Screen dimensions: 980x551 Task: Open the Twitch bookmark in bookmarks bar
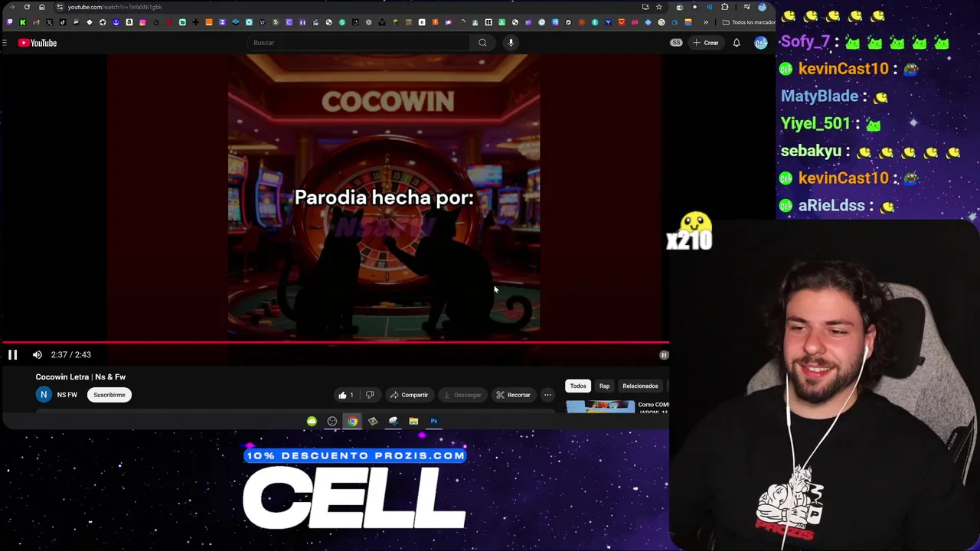click(9, 22)
